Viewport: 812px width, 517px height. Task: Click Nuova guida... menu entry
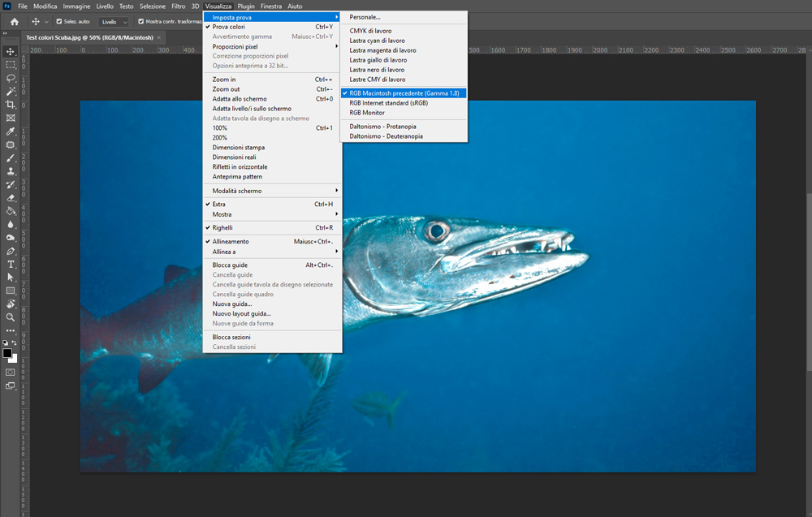(x=232, y=304)
